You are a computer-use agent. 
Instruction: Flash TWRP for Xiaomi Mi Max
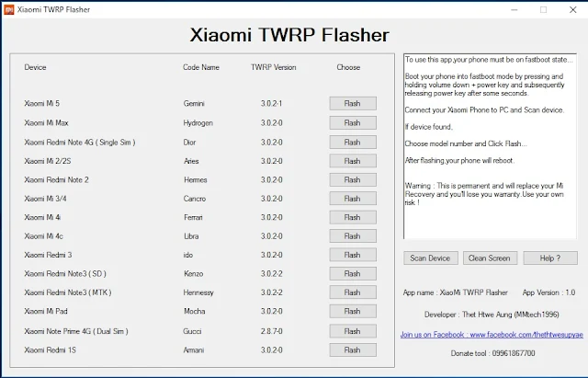point(353,123)
